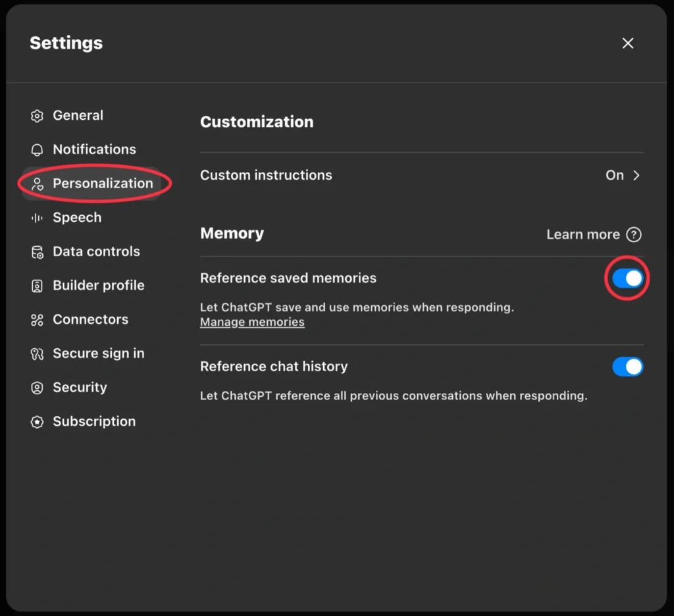Click the Security shield icon
The image size is (674, 616).
coord(37,388)
